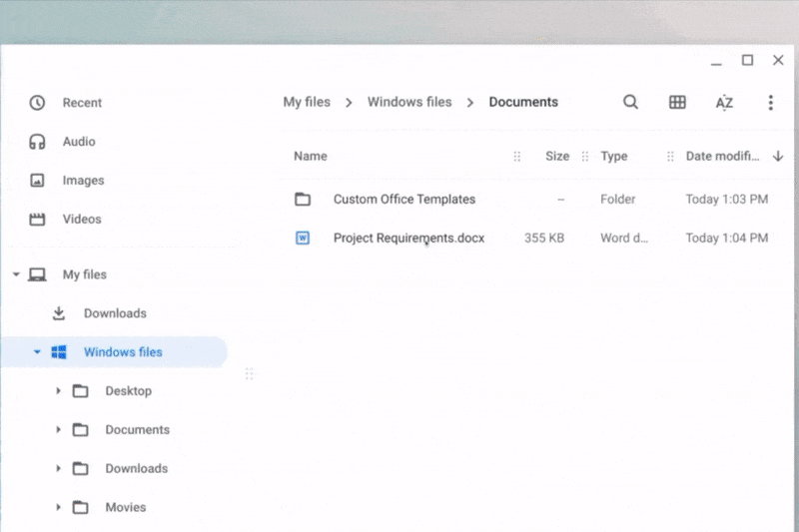Sort by Date modified column header
The height and width of the screenshot is (532, 799).
722,157
